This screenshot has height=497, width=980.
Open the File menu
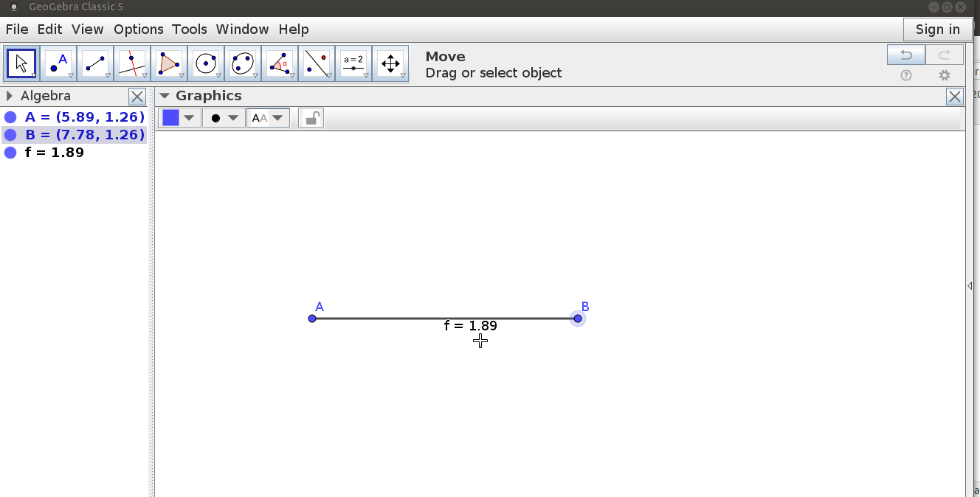click(x=17, y=29)
